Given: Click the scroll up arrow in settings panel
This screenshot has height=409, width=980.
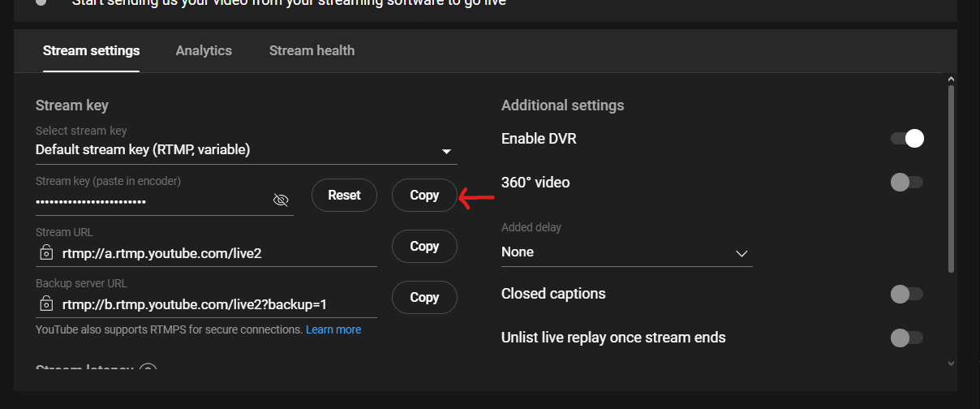Looking at the screenshot, I should click(951, 79).
